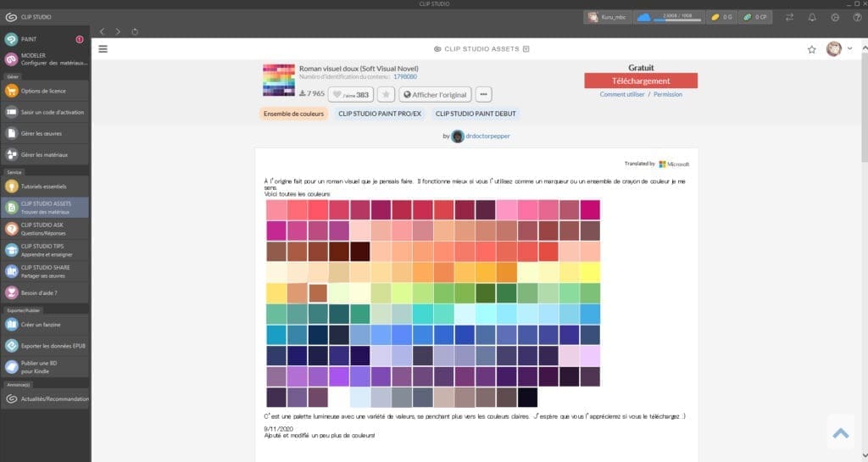
Task: Open content ID 1798080 link
Action: 405,77
